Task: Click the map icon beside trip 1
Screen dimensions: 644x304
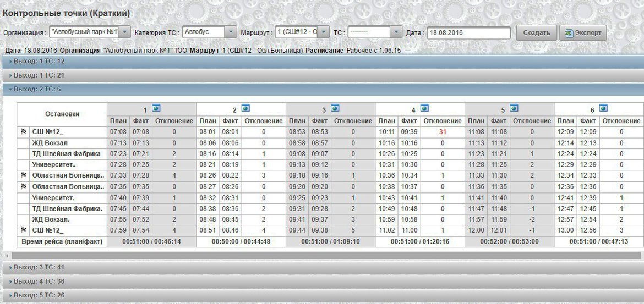Action: (156, 108)
